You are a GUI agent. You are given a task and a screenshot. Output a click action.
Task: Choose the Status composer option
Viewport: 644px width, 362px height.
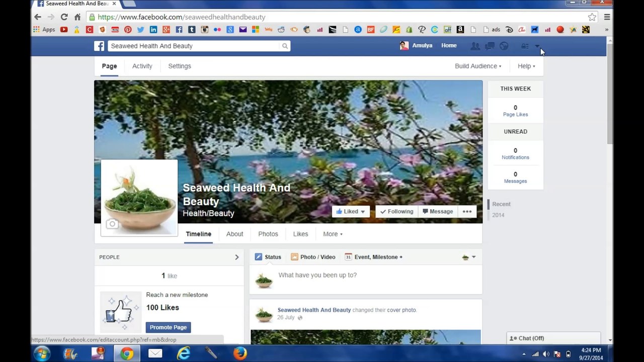tap(268, 257)
